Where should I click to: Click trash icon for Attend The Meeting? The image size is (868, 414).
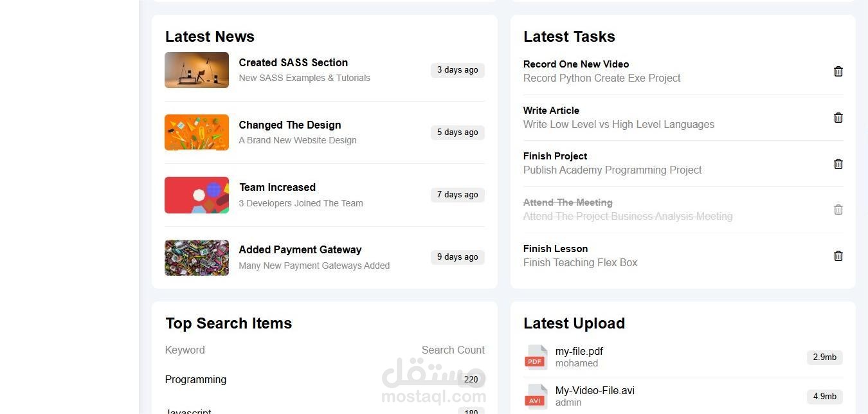point(838,210)
